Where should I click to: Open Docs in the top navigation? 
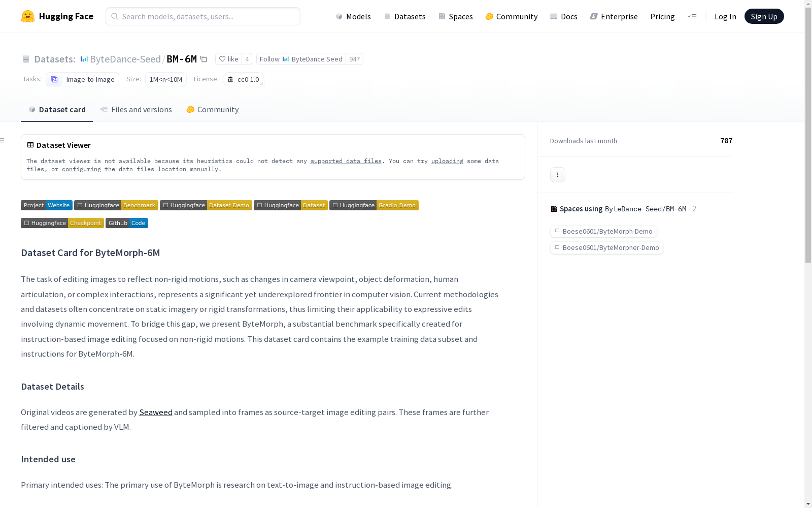pos(563,16)
